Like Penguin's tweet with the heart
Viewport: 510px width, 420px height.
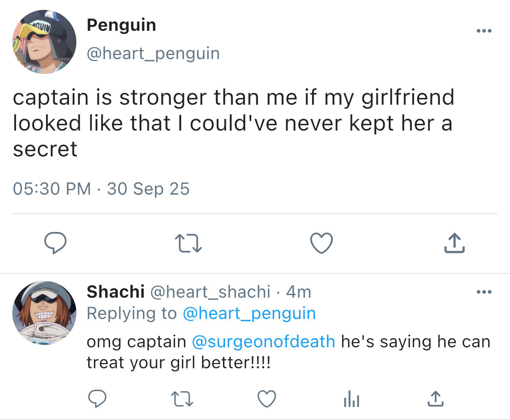coord(321,243)
